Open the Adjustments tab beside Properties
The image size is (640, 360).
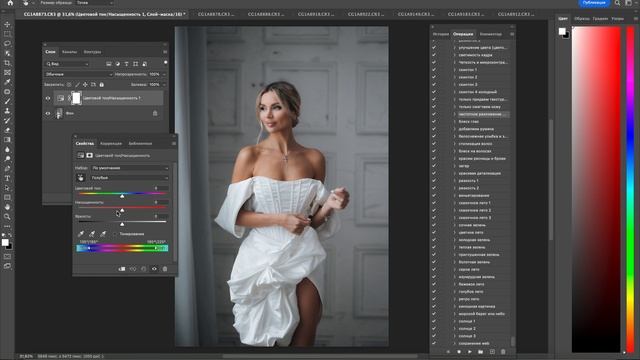pos(111,144)
